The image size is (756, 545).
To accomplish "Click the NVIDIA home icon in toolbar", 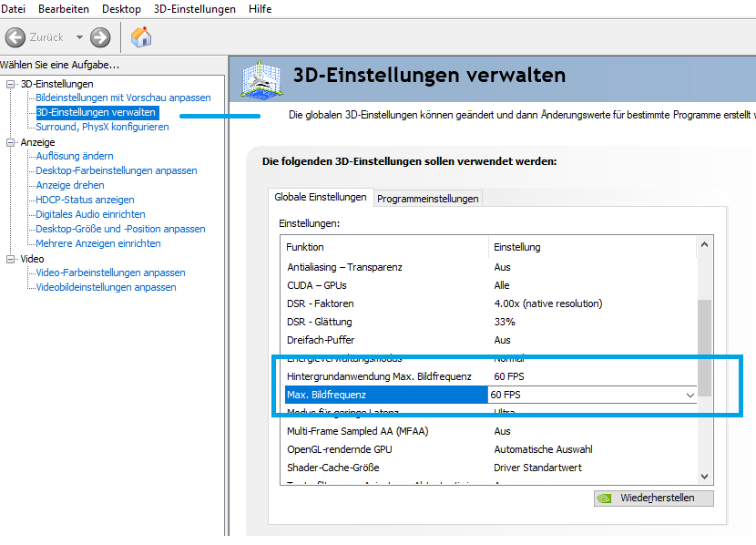I will click(x=141, y=37).
